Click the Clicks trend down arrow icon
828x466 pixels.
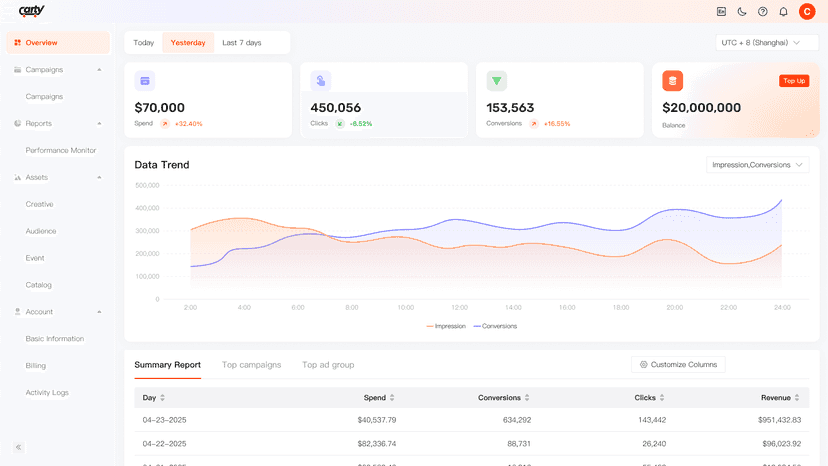[340, 124]
